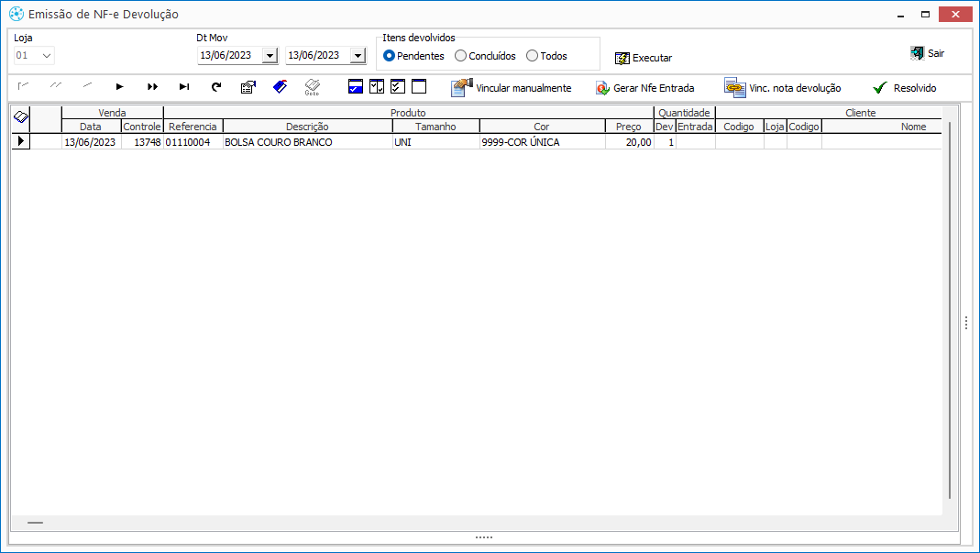
Task: Click the Tamanho column header
Action: point(435,127)
